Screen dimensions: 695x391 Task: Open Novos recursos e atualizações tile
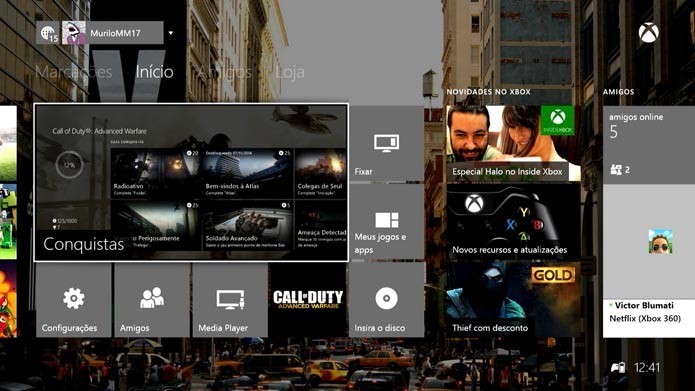(513, 222)
